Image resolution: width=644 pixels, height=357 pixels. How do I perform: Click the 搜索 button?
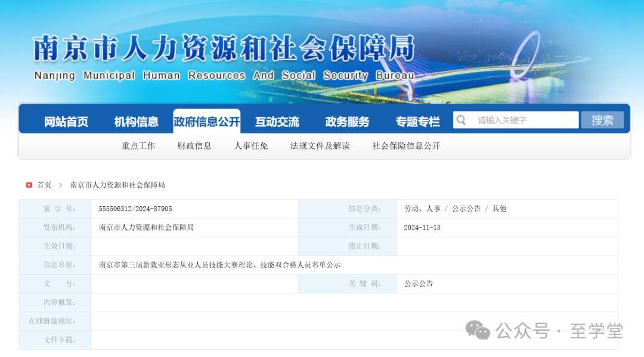(602, 120)
